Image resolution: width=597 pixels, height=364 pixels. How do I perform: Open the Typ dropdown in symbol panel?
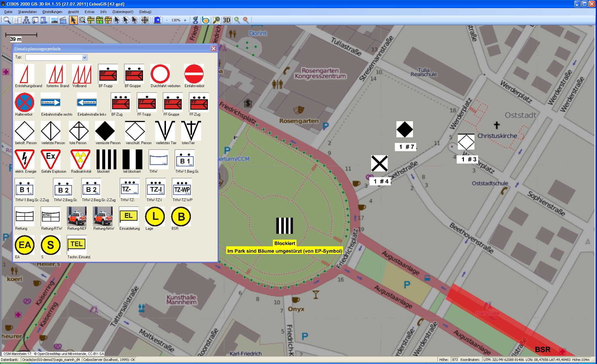coord(84,57)
